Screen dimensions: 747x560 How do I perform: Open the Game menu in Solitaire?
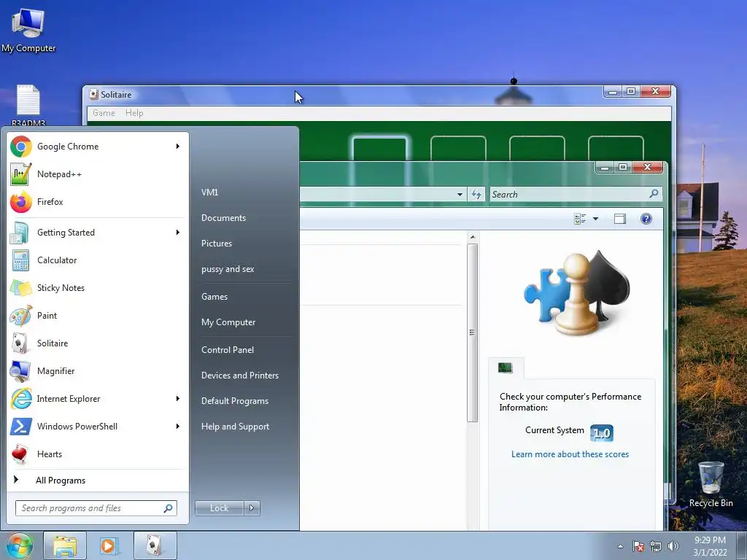104,113
